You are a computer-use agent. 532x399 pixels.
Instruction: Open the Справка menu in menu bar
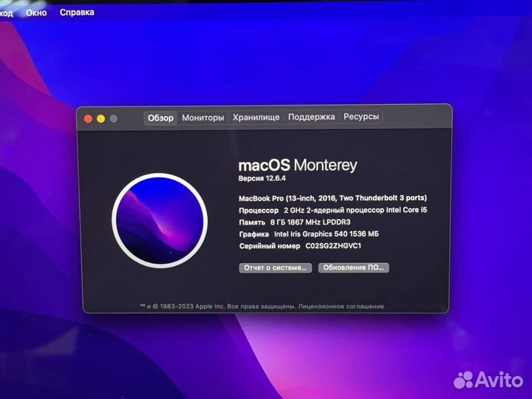point(77,13)
